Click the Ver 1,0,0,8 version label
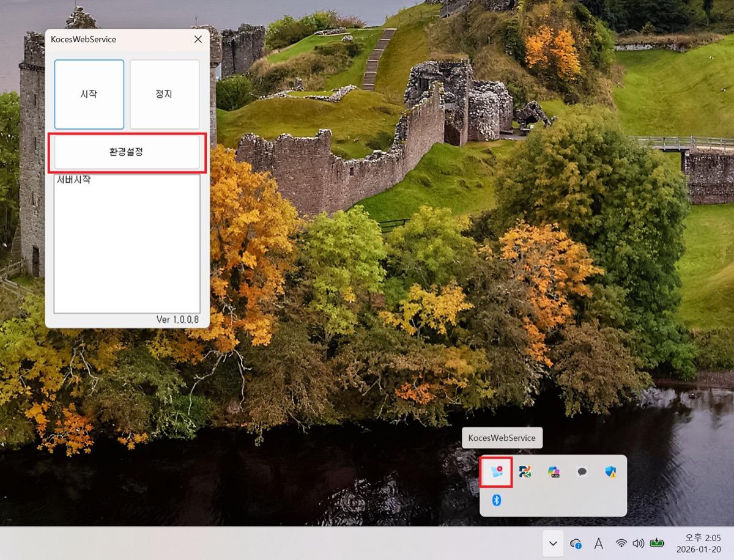Screen dimensions: 734x560 pos(177,319)
